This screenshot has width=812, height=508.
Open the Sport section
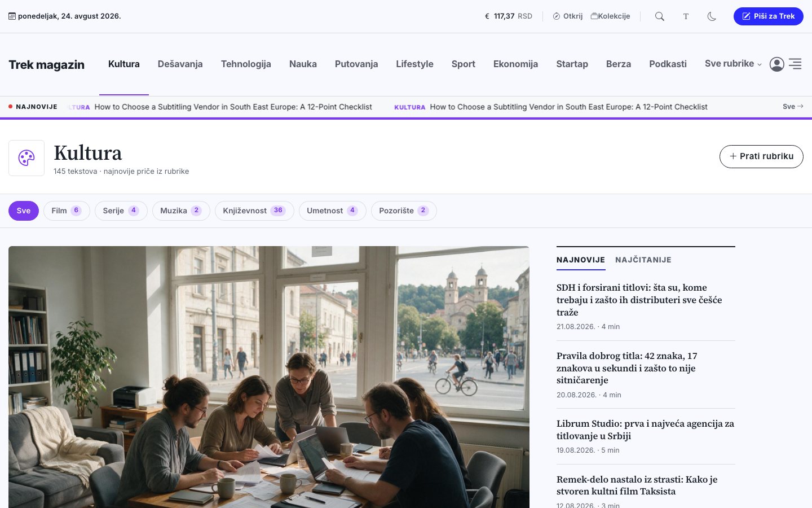coord(464,64)
